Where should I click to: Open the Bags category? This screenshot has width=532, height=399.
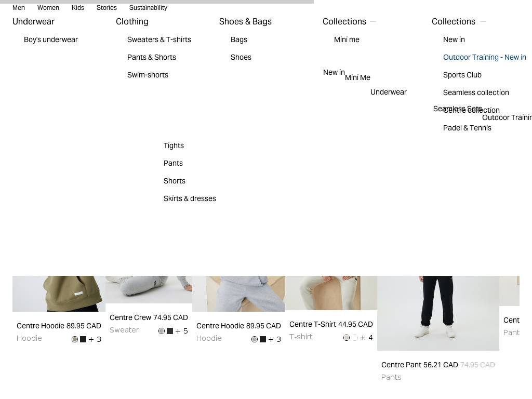239,39
